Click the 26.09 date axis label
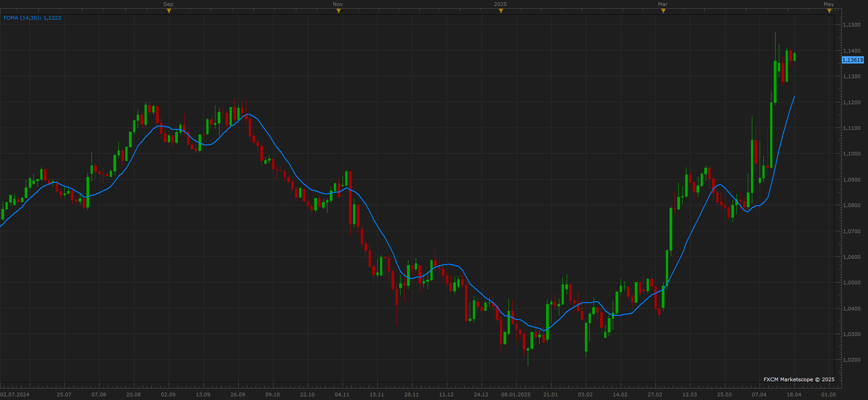This screenshot has width=868, height=400. pos(238,395)
